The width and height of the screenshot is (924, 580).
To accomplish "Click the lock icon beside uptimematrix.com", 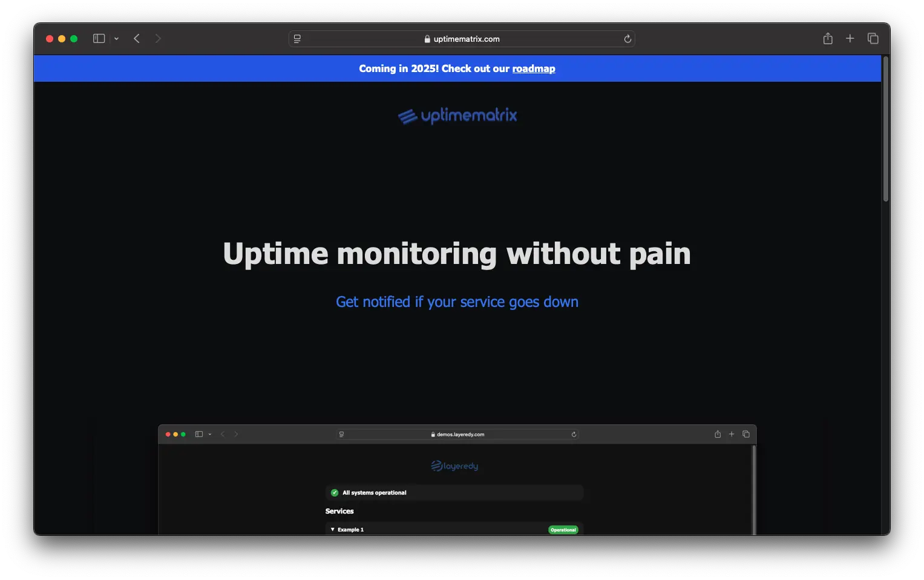I will (427, 39).
